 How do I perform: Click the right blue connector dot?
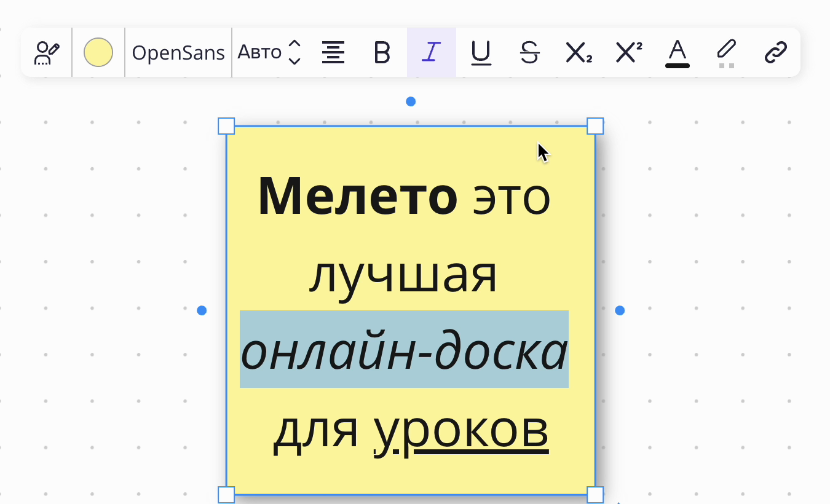[620, 310]
